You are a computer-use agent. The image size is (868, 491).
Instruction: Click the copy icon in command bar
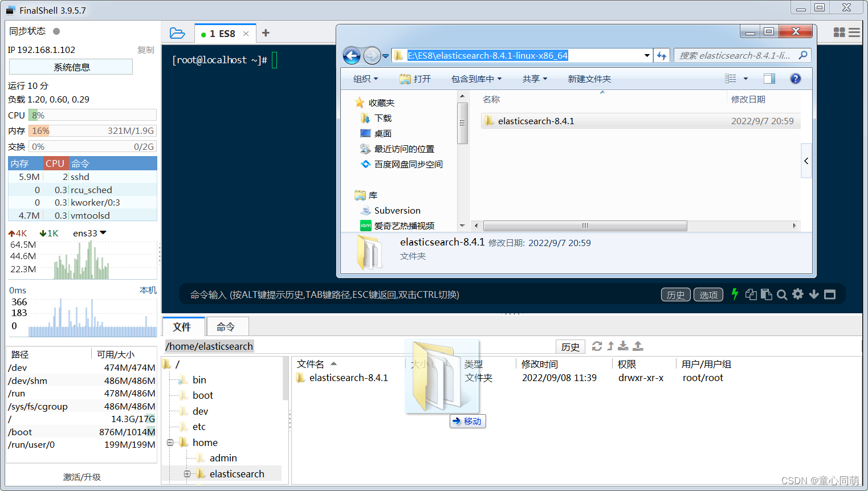point(751,294)
